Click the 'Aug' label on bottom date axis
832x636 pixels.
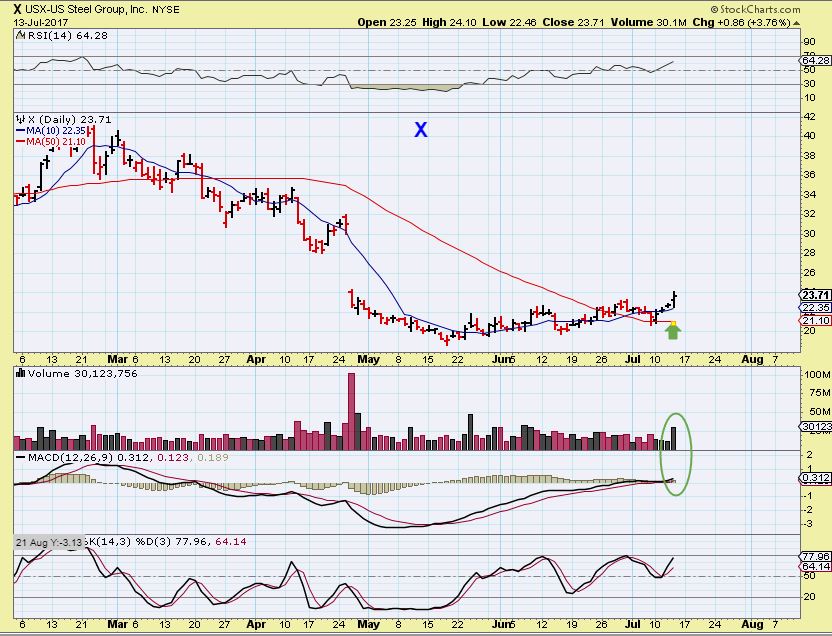pyautogui.click(x=752, y=624)
